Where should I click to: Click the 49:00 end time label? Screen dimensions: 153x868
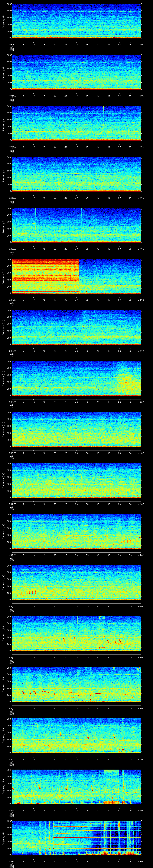tap(141, 861)
